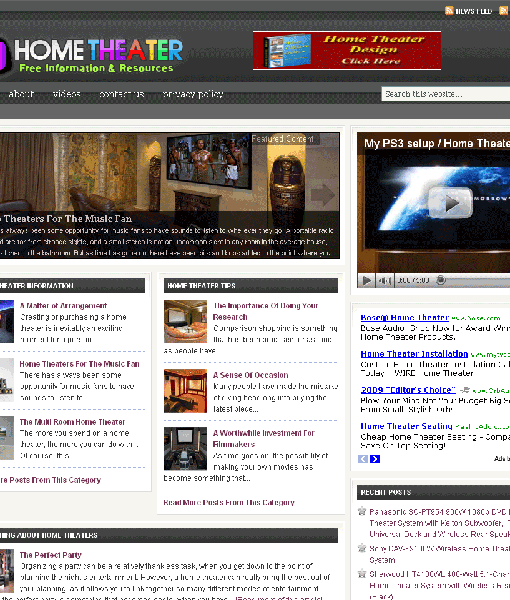Open A Worthwhile Investment For Filmmakers thumbnail
510x600 pixels.
[x=185, y=448]
